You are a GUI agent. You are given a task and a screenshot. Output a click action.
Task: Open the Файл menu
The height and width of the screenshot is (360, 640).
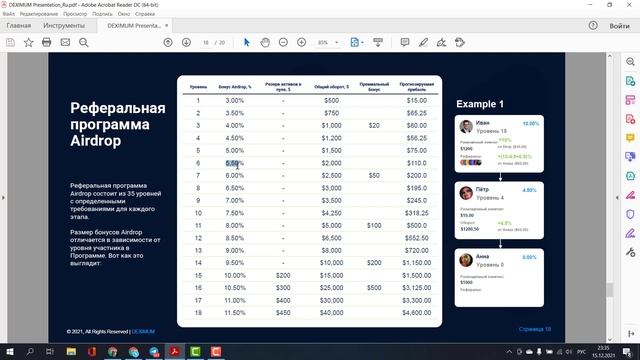pos(8,14)
